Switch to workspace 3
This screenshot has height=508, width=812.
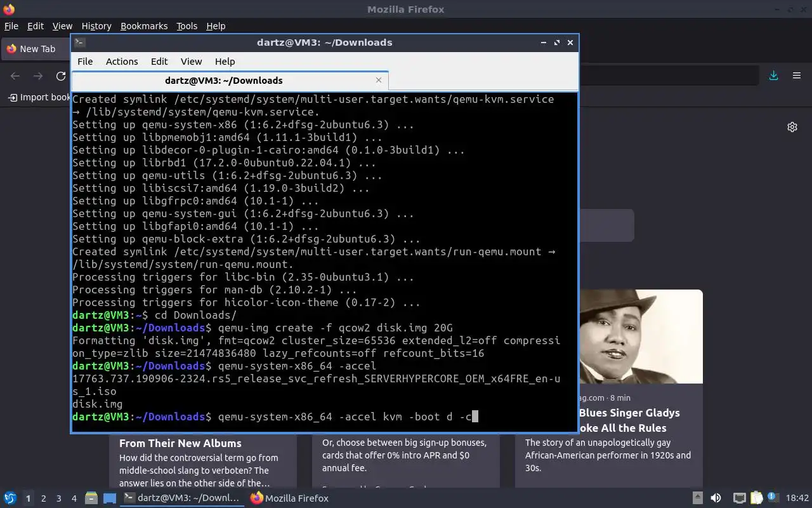(58, 498)
